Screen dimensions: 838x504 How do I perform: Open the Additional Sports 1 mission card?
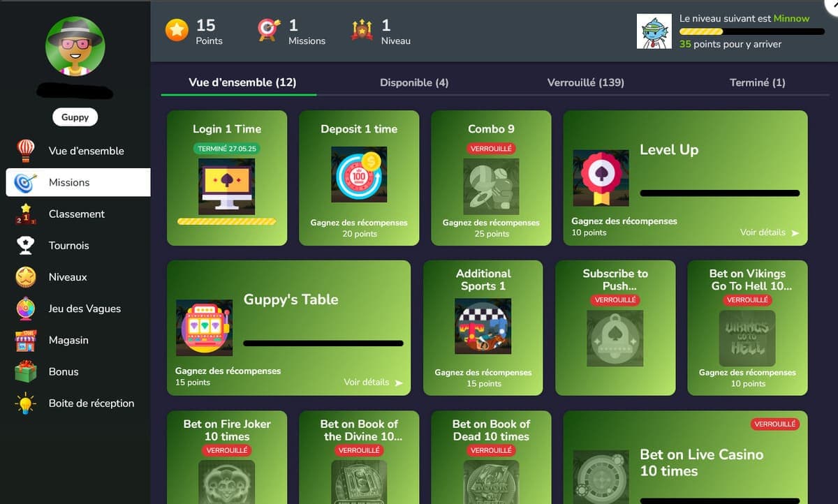[x=483, y=328]
